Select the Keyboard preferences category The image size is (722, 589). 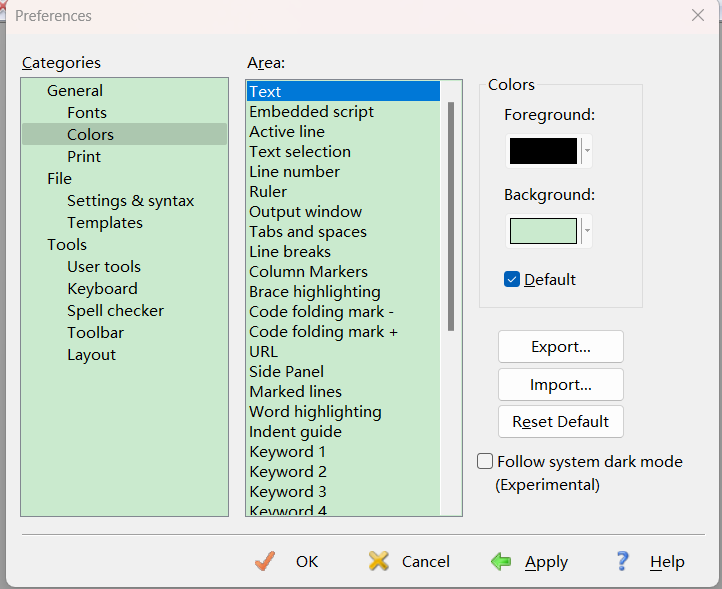pos(102,289)
